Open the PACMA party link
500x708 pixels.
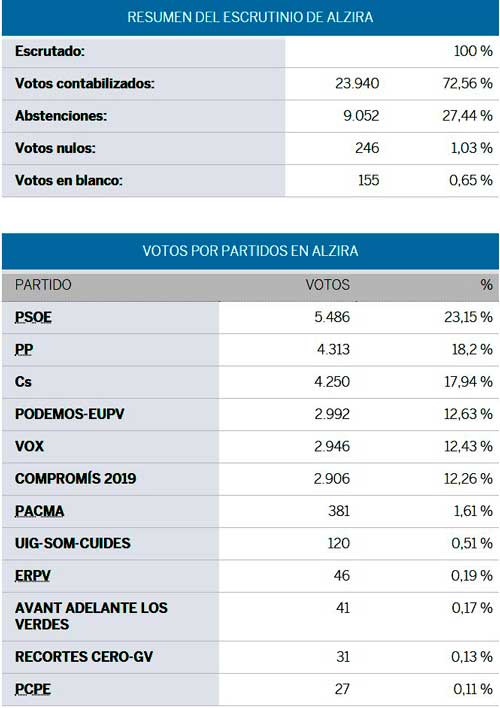tap(39, 511)
